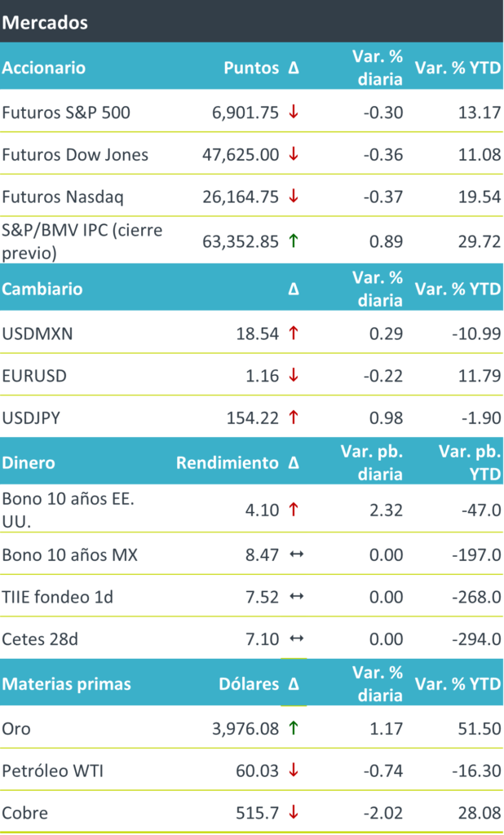Viewport: 504px width, 835px height.
Task: Click the Var. % YTD header in Accionario
Action: [x=458, y=68]
